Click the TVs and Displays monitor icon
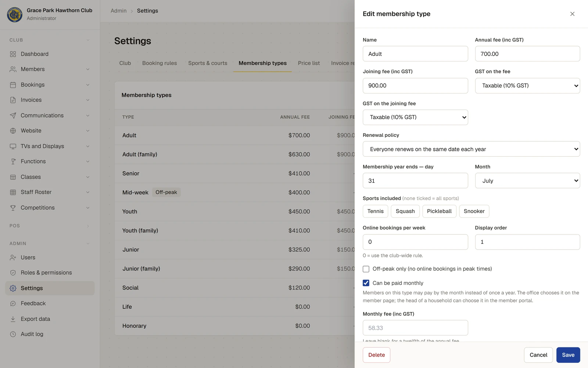 (x=13, y=146)
